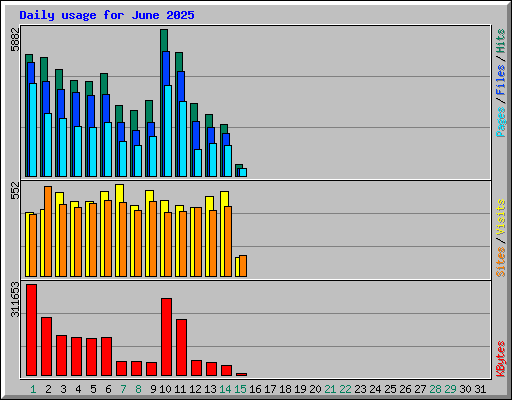Click the green day label 14

click(225, 389)
